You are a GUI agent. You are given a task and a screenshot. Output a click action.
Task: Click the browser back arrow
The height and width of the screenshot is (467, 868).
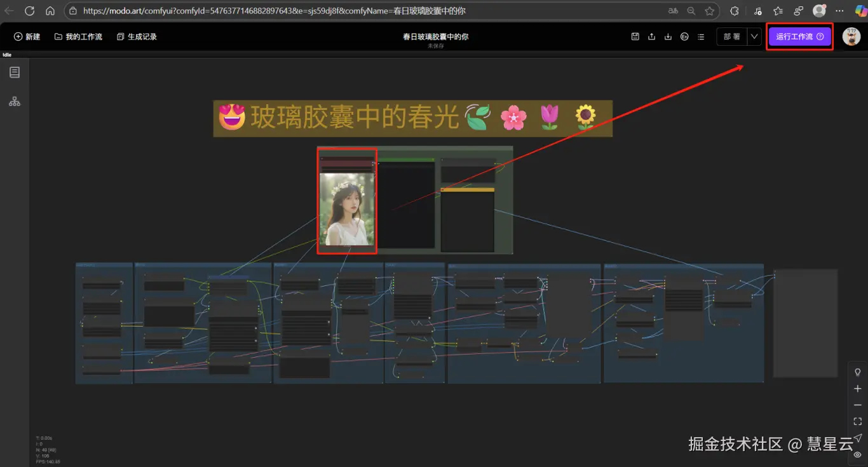(10, 11)
